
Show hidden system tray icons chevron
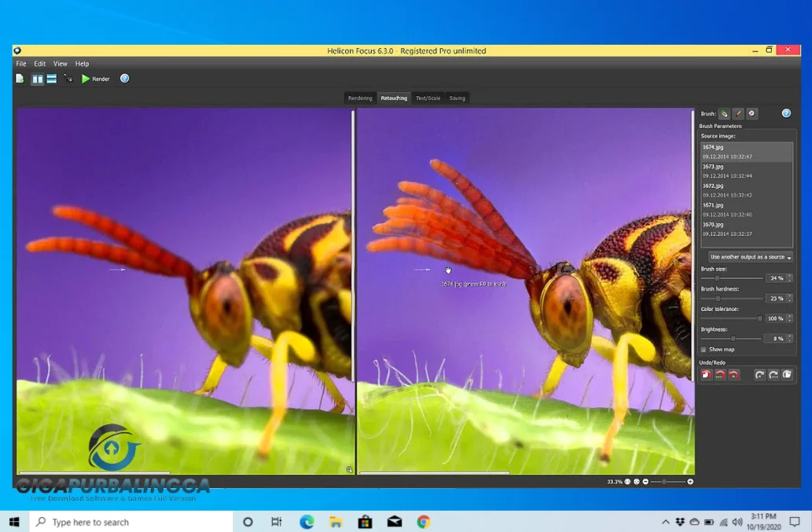coord(666,522)
